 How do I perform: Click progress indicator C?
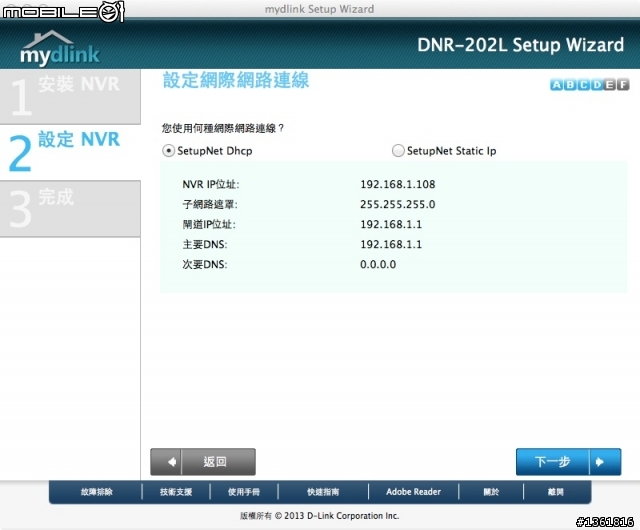tap(583, 85)
